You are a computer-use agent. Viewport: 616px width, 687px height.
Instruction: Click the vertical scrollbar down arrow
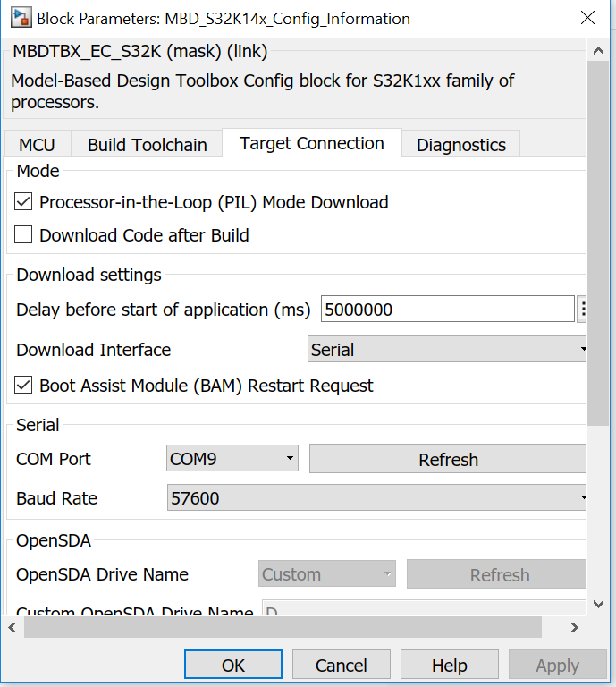(x=595, y=606)
